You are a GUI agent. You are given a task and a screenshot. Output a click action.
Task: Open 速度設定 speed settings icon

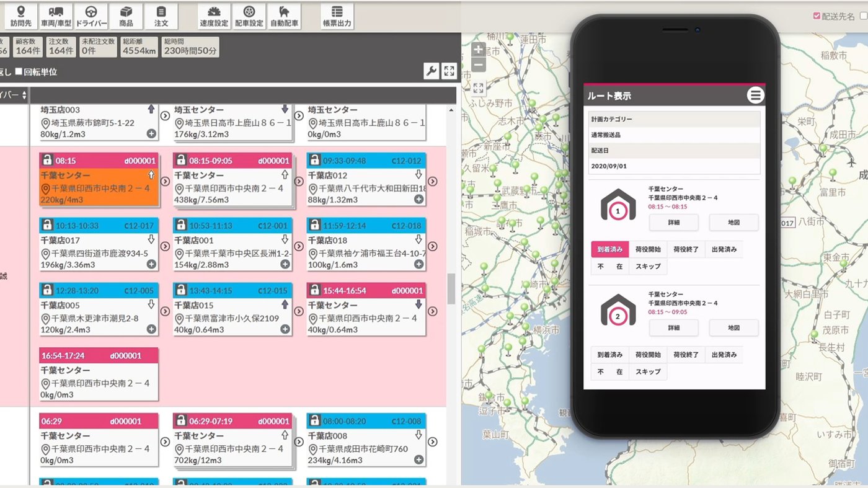214,16
